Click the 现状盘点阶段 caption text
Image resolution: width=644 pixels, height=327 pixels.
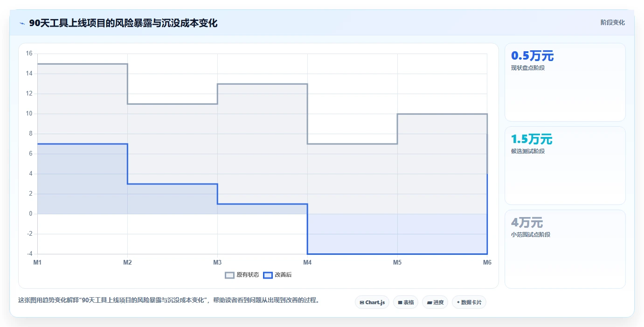[528, 68]
